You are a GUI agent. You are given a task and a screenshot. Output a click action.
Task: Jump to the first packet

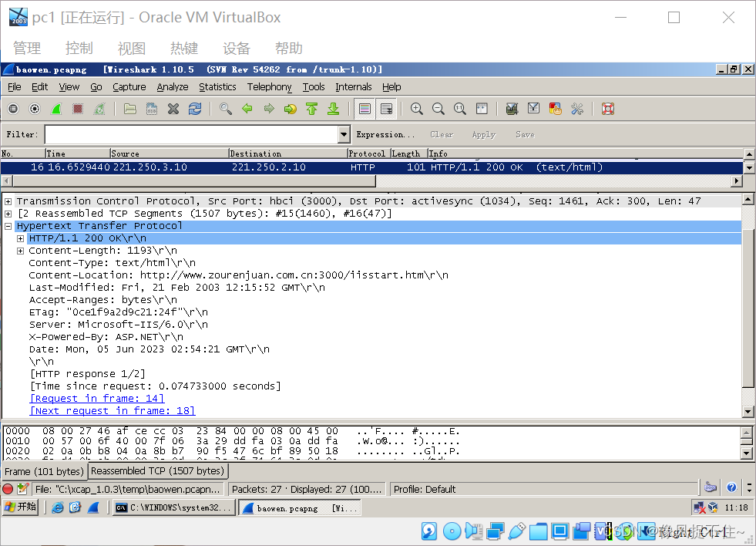[x=312, y=109]
